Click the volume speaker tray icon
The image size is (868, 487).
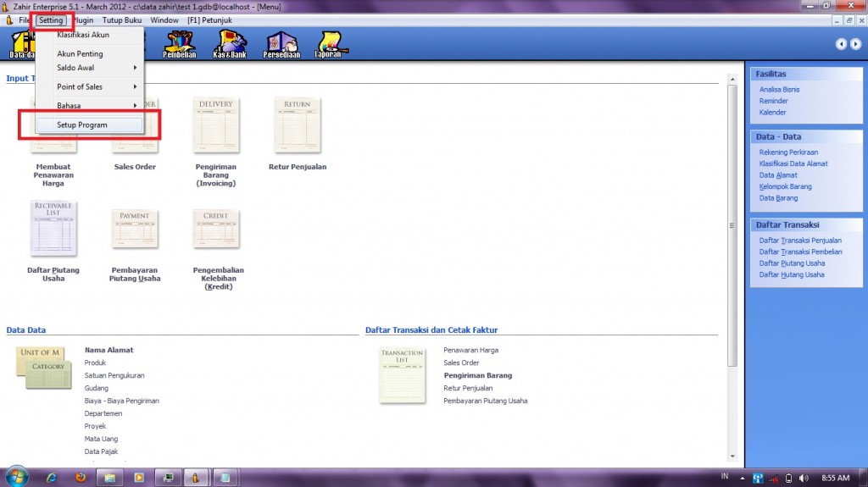pos(804,479)
